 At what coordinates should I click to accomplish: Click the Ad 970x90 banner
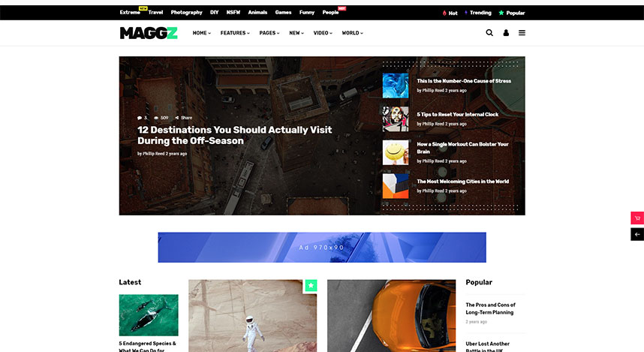[x=322, y=247]
